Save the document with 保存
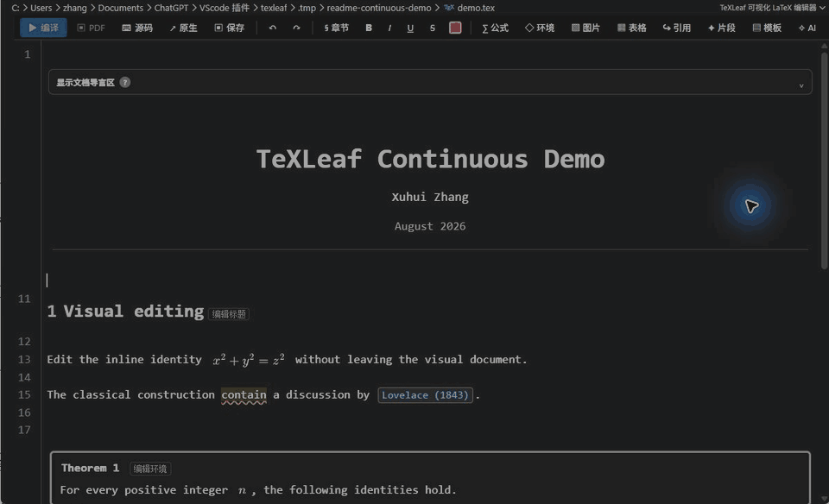This screenshot has height=504, width=829. (230, 28)
